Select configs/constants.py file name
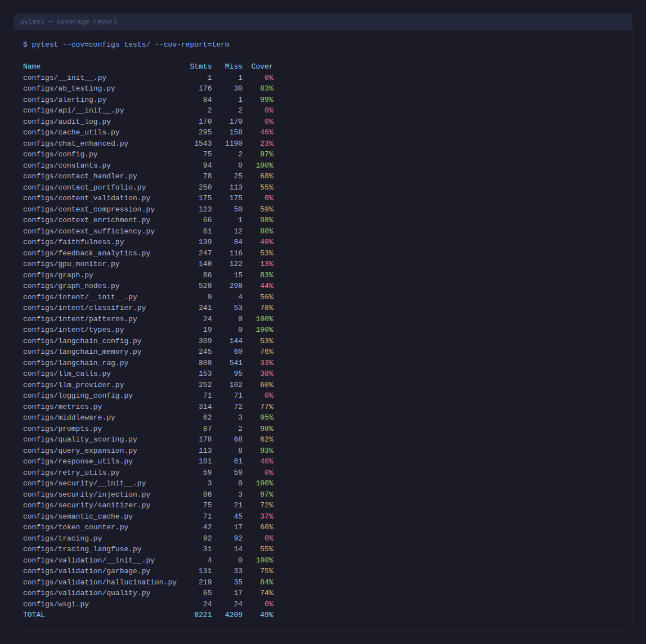 tap(67, 165)
